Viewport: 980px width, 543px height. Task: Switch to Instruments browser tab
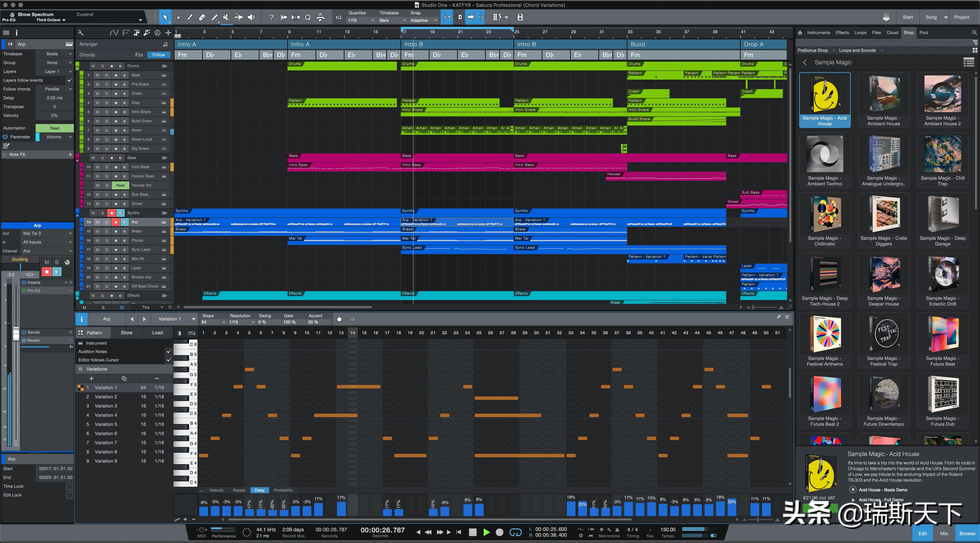tap(818, 33)
